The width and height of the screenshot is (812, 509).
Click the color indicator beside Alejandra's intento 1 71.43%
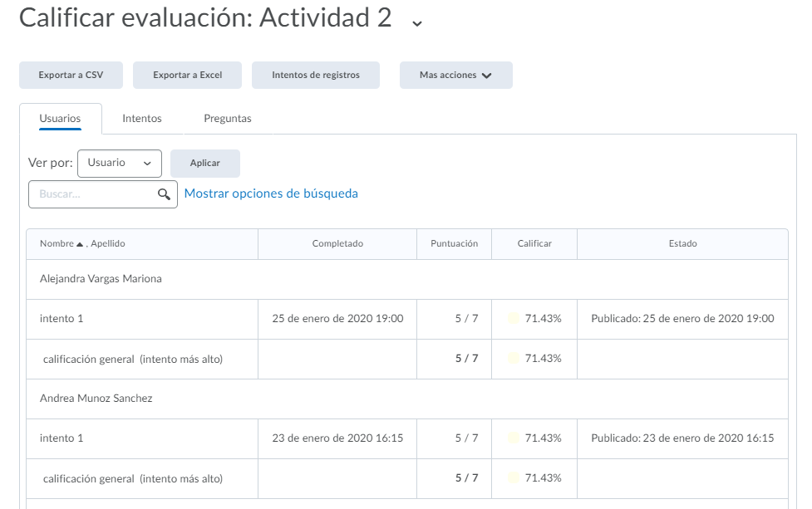pos(513,319)
